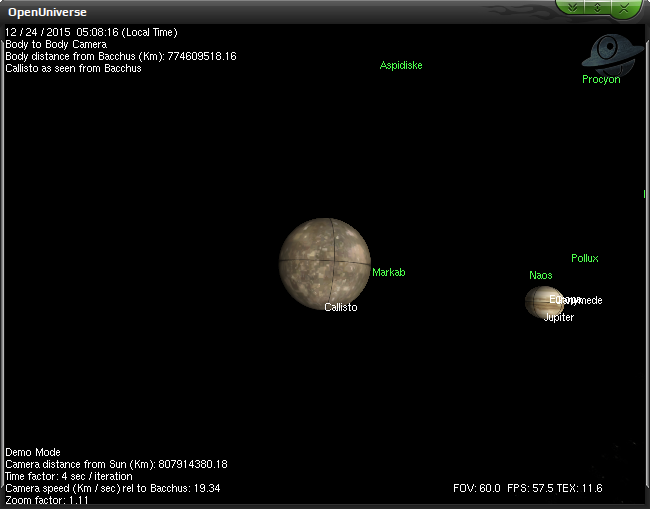Click the OpenUniverse title bar text

tap(47, 12)
